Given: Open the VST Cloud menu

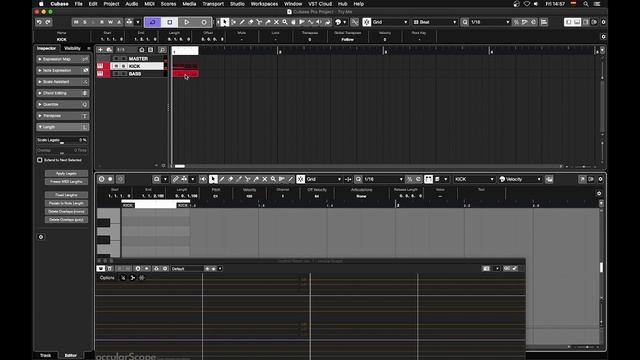Looking at the screenshot, I should click(x=320, y=4).
